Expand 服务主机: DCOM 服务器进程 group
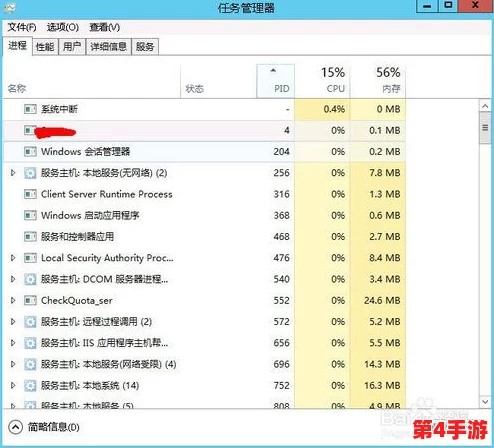Screen dimensions: 494x448 tap(13, 279)
